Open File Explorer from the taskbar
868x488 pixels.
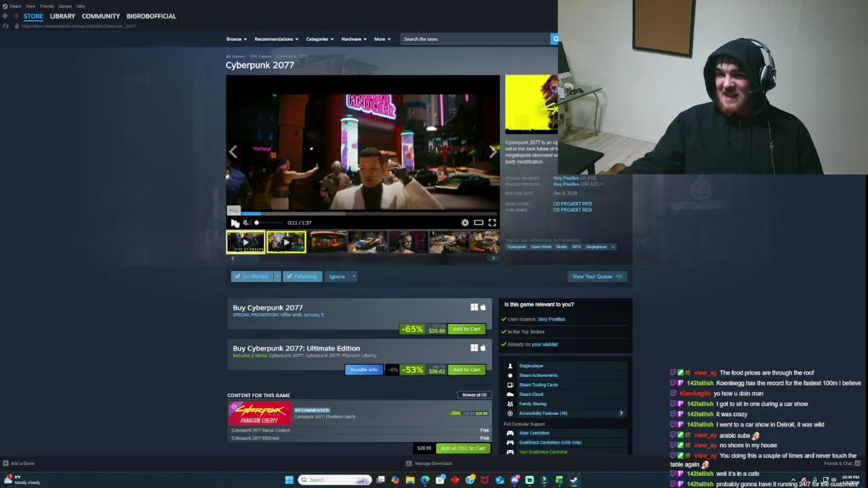[410, 480]
